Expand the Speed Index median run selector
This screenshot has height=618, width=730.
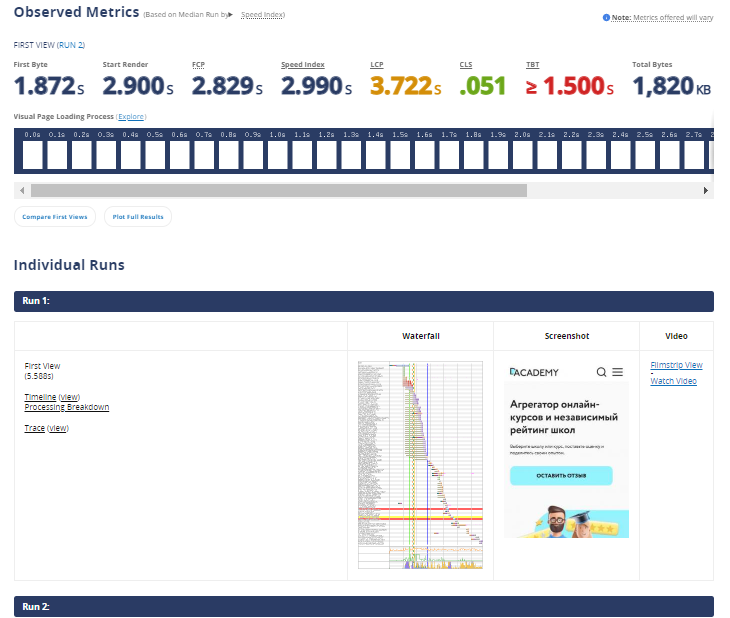tap(262, 16)
